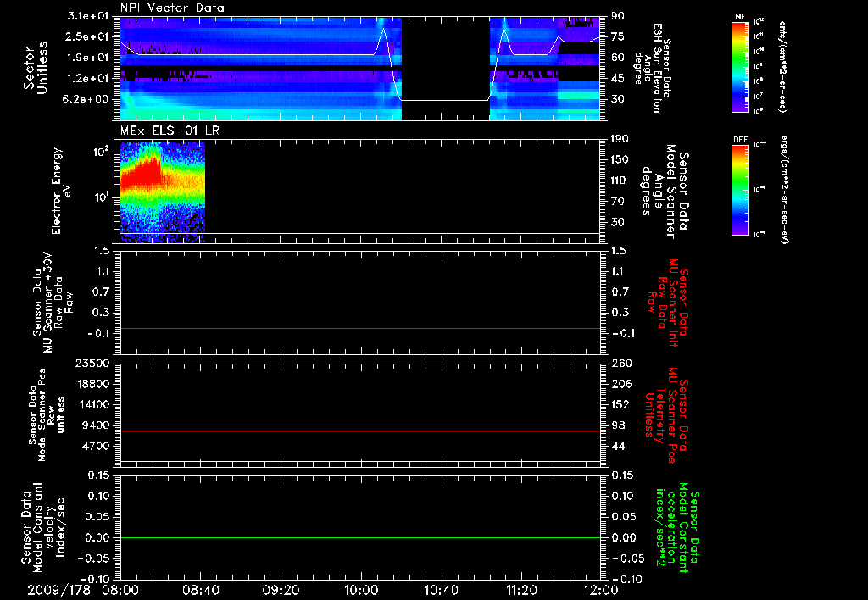Click the 150 scanner angle tick label
This screenshot has height=600, width=868.
click(620, 160)
